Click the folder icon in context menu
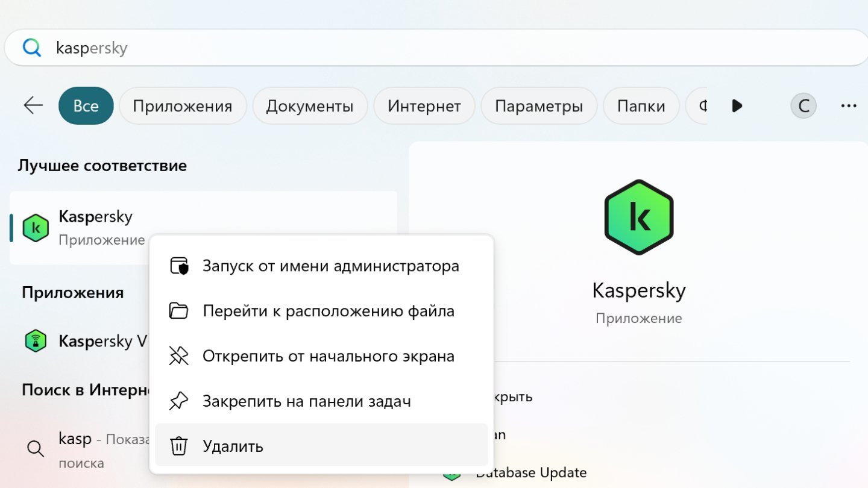Screen dimensions: 868x488 pos(179,311)
